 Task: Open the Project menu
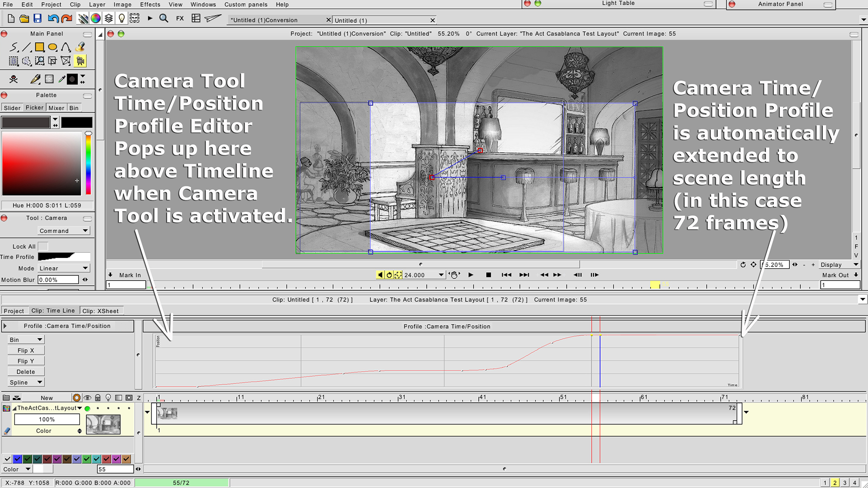51,4
